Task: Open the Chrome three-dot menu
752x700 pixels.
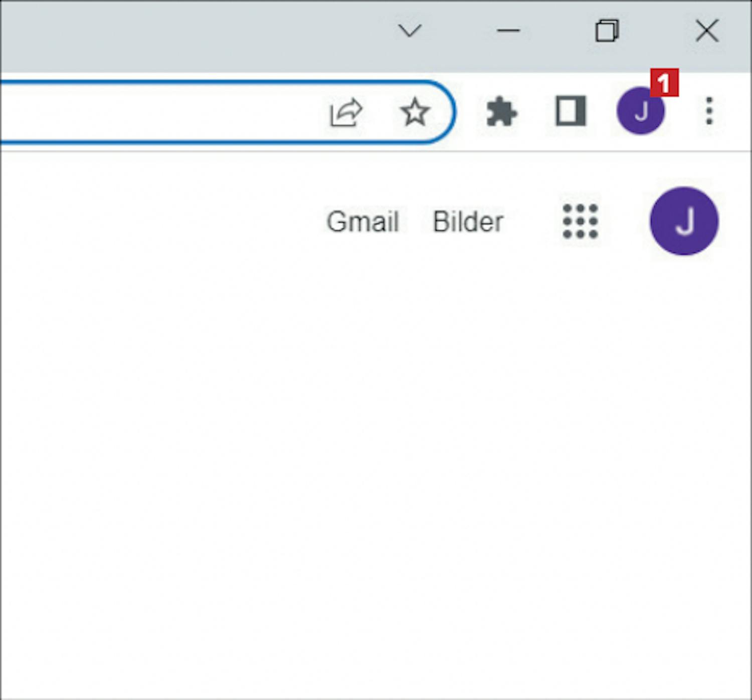Action: pyautogui.click(x=709, y=111)
